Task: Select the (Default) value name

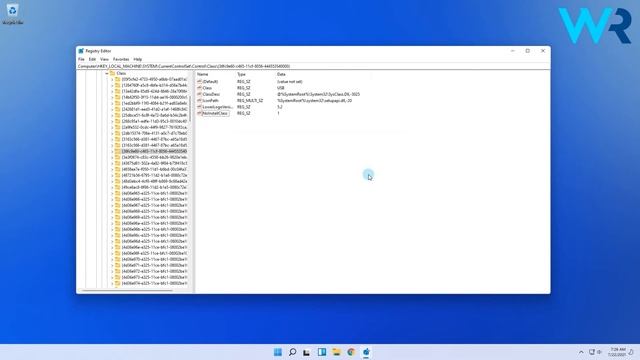Action: [x=211, y=82]
